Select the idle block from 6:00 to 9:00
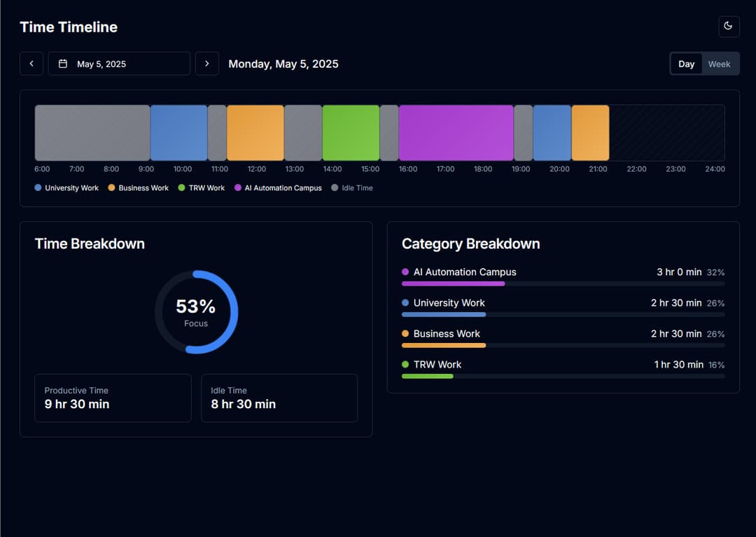The width and height of the screenshot is (756, 537). 92,132
